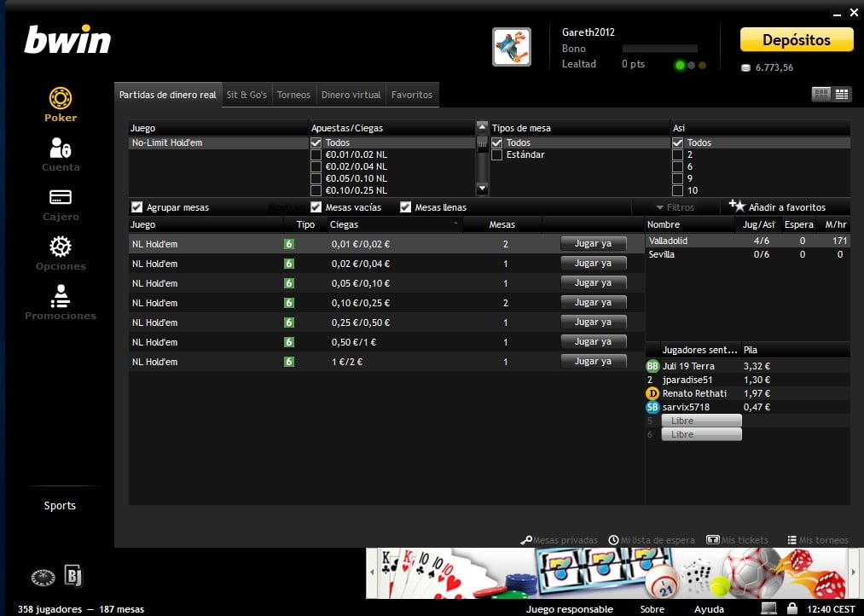Open the Opciones gear icon
The image size is (864, 616).
(x=60, y=247)
